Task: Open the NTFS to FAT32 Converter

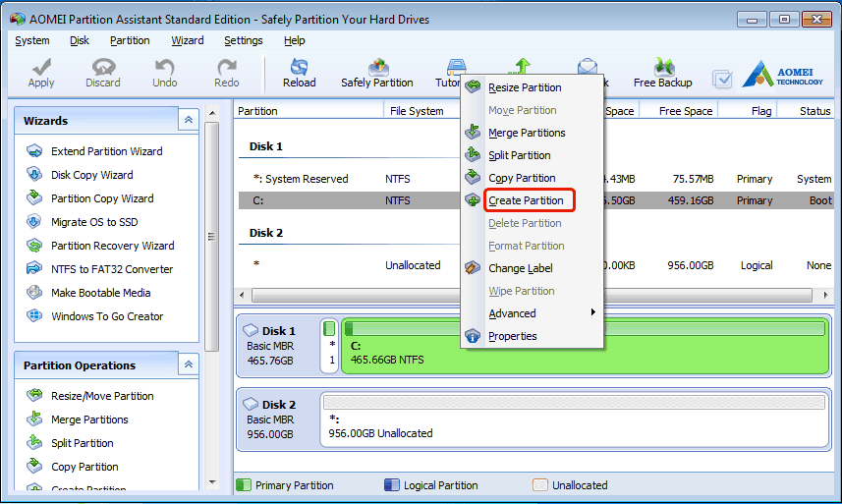Action: pos(112,269)
